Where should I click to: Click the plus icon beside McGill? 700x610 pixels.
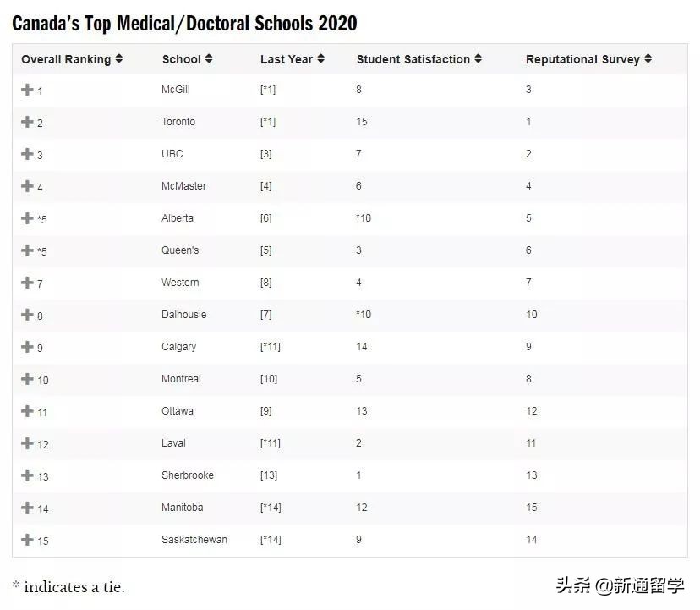click(x=28, y=90)
